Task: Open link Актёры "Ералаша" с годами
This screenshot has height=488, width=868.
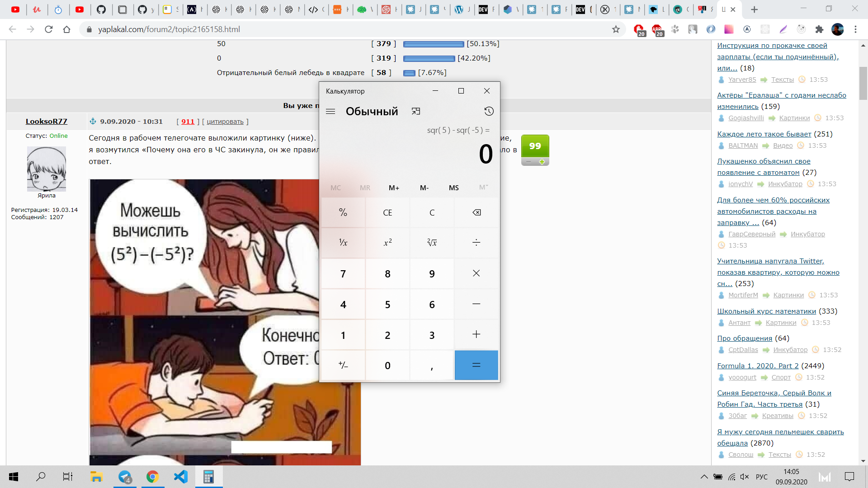Action: click(782, 101)
